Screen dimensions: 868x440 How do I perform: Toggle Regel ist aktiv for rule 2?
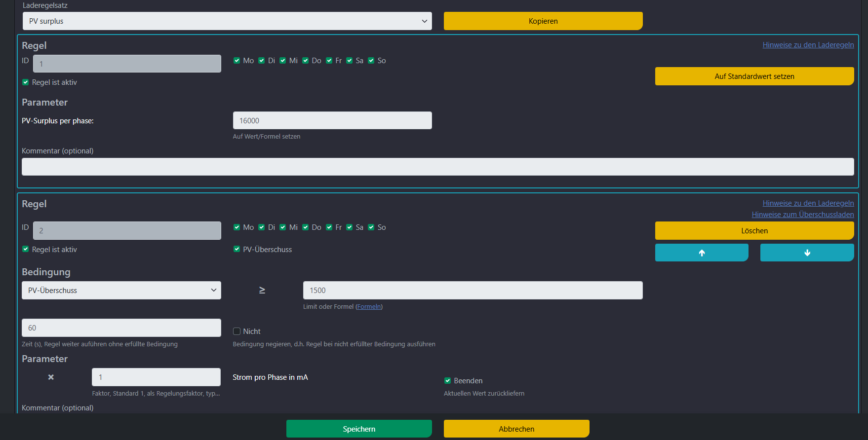pos(26,250)
